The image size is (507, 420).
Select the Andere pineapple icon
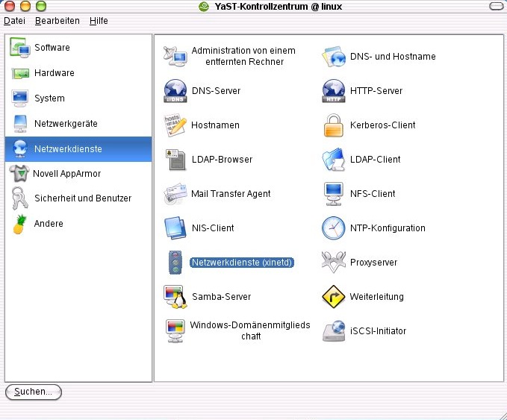coord(19,224)
